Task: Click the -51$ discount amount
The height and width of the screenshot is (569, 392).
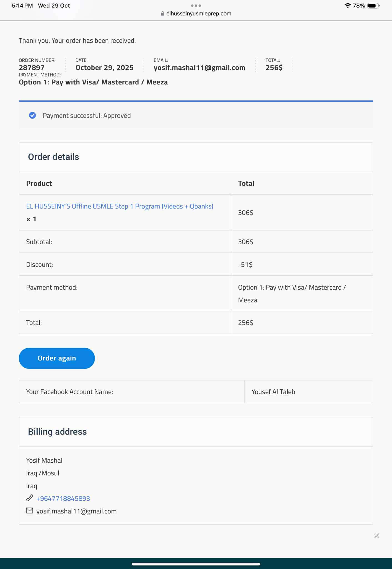Action: (x=245, y=264)
